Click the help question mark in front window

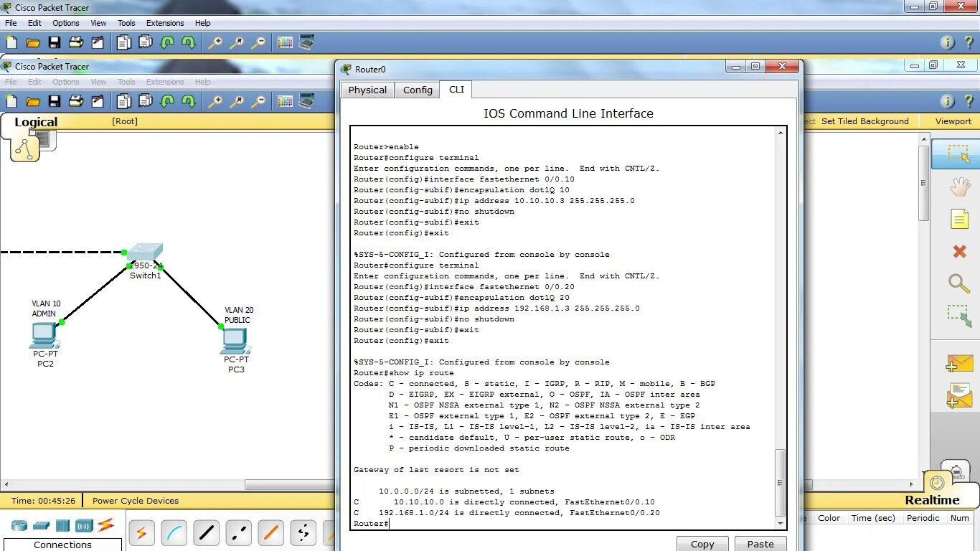click(x=969, y=101)
